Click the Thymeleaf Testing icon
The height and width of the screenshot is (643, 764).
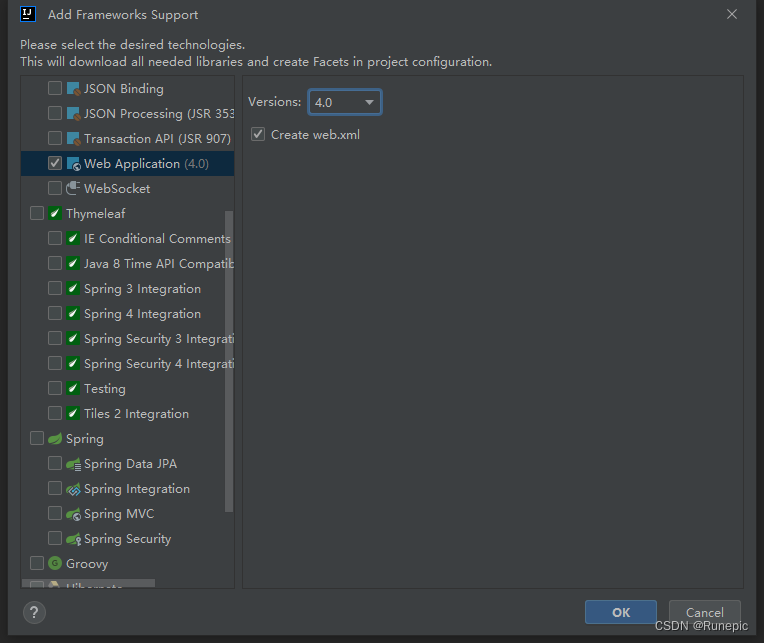[73, 389]
